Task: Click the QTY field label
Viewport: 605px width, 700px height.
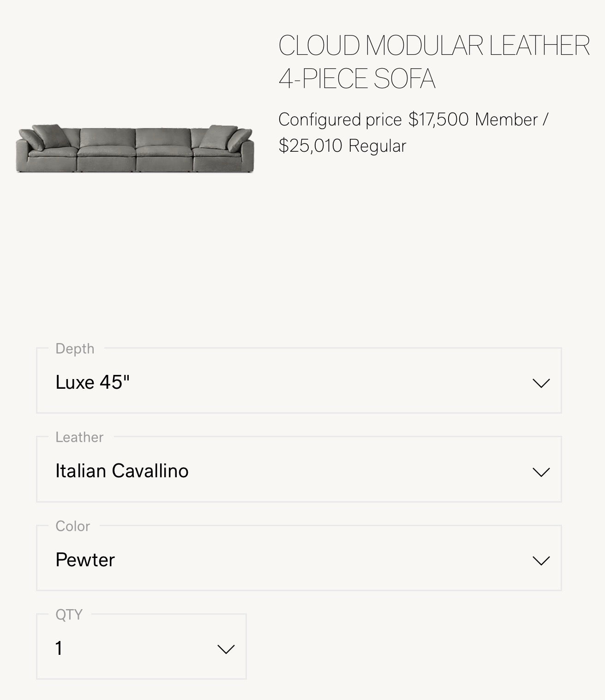Action: (x=68, y=615)
